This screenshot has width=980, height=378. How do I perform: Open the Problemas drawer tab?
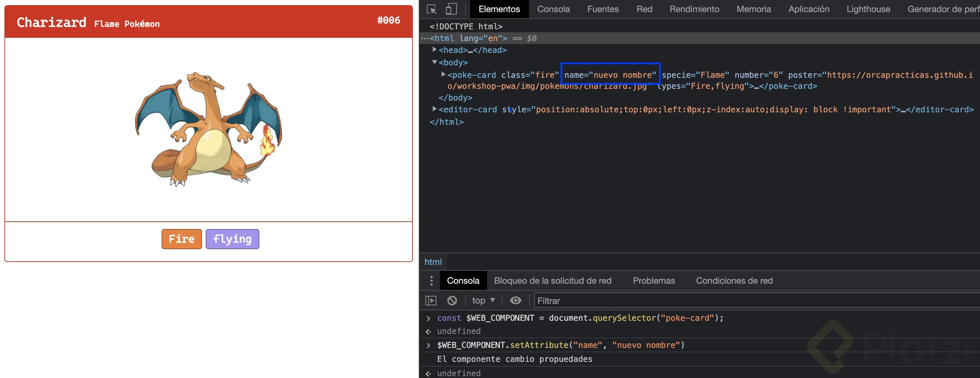653,281
